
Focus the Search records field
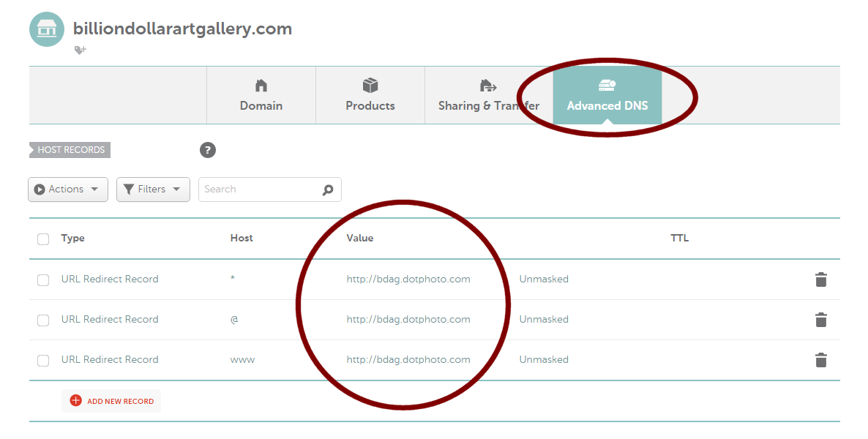269,190
